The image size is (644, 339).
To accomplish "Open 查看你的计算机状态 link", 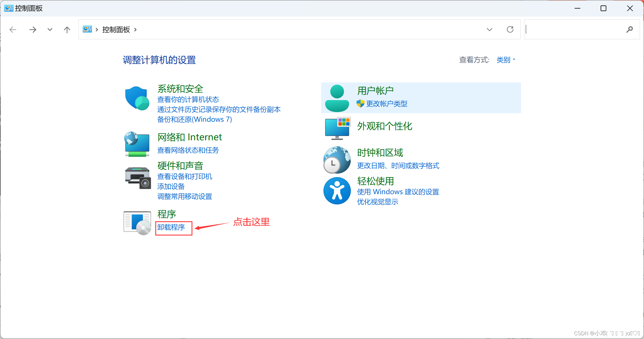I will (x=188, y=99).
